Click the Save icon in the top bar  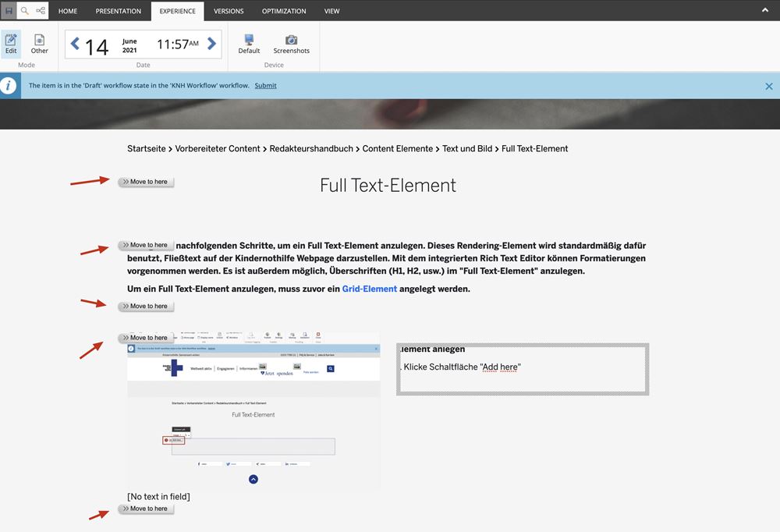(x=9, y=11)
